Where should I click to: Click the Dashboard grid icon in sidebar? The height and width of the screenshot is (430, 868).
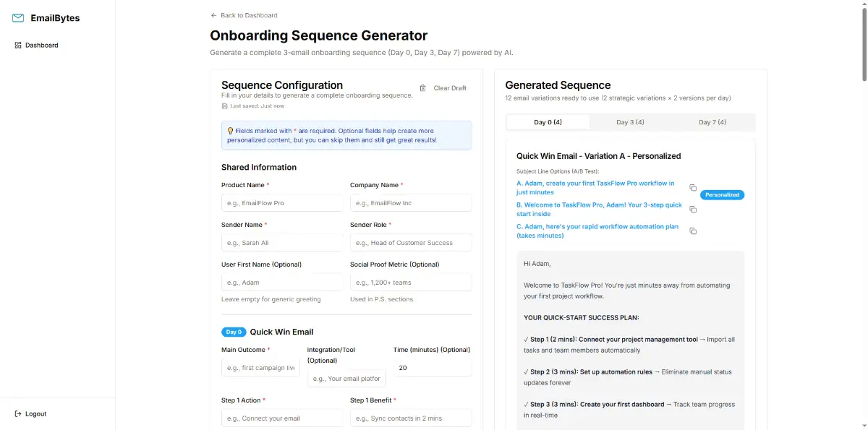(18, 46)
